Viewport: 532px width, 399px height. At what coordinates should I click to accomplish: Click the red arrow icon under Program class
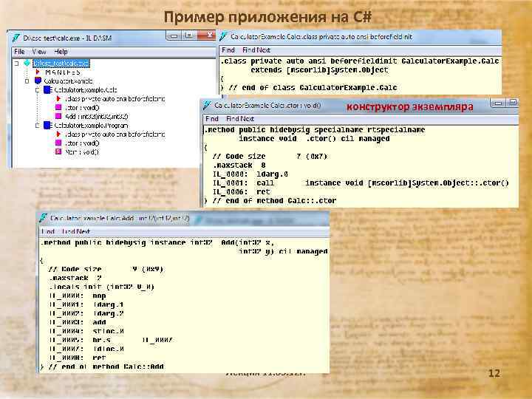click(x=58, y=134)
